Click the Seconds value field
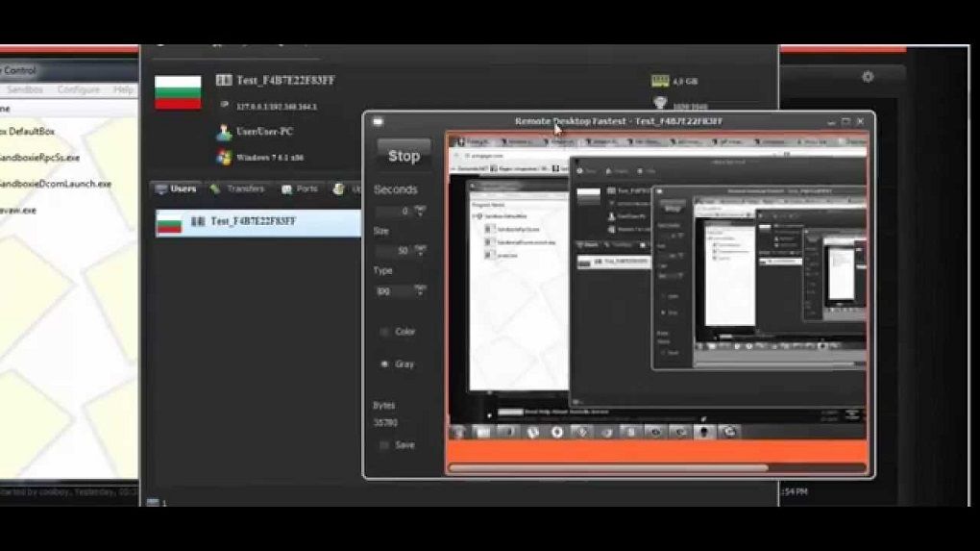 [394, 212]
